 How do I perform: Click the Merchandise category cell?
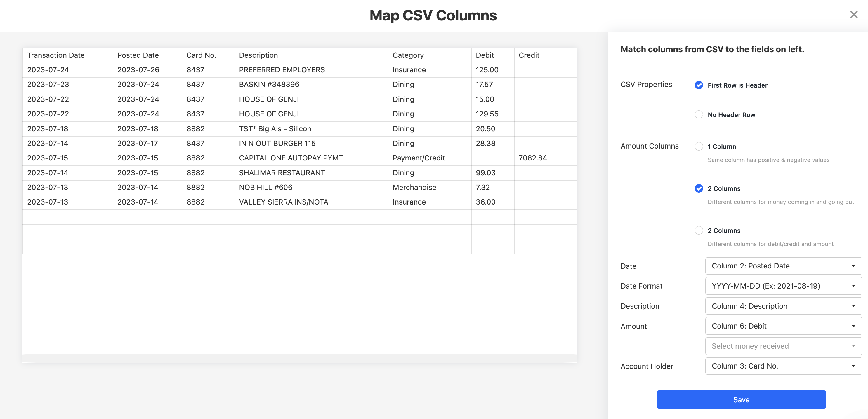[x=430, y=187]
